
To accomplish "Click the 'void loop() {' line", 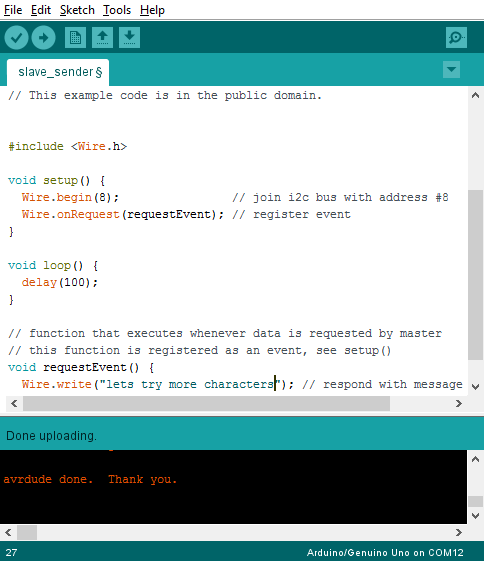I will pos(53,265).
